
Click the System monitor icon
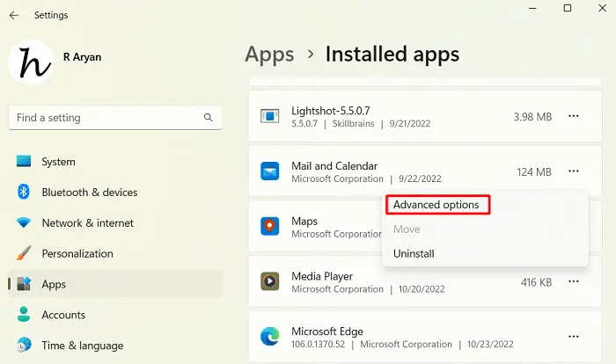click(x=24, y=161)
